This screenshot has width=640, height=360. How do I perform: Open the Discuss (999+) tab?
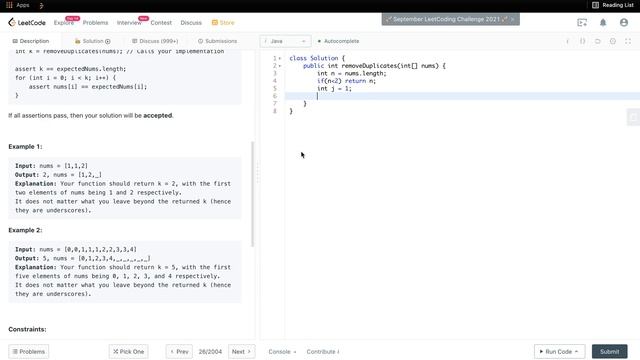(155, 41)
